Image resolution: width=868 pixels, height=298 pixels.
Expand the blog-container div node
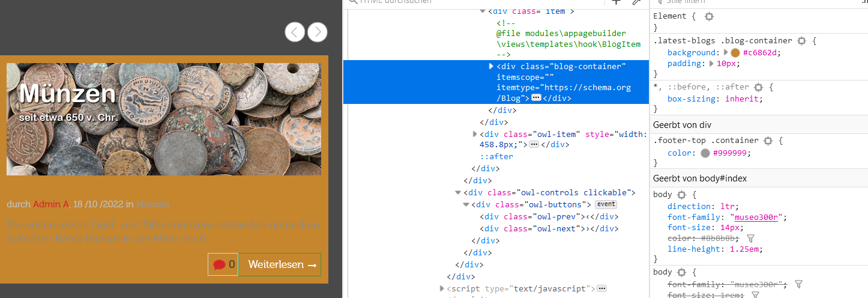pos(492,66)
